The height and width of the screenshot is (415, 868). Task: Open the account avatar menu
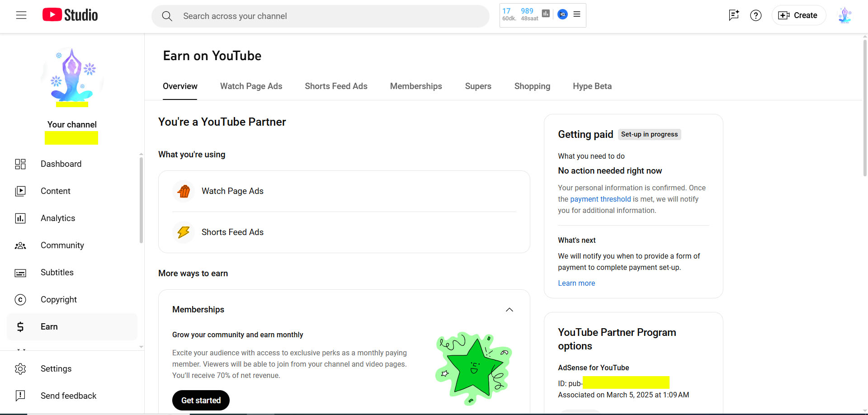pos(845,15)
